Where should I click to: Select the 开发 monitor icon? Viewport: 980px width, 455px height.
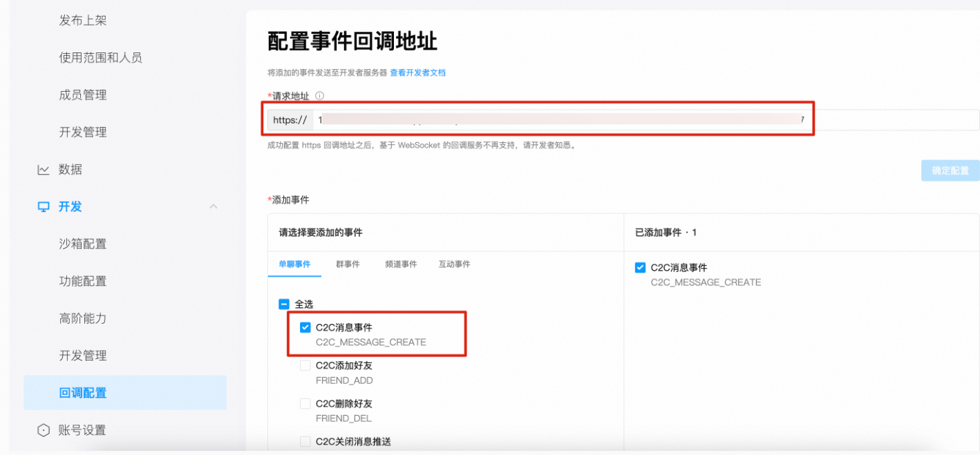44,206
